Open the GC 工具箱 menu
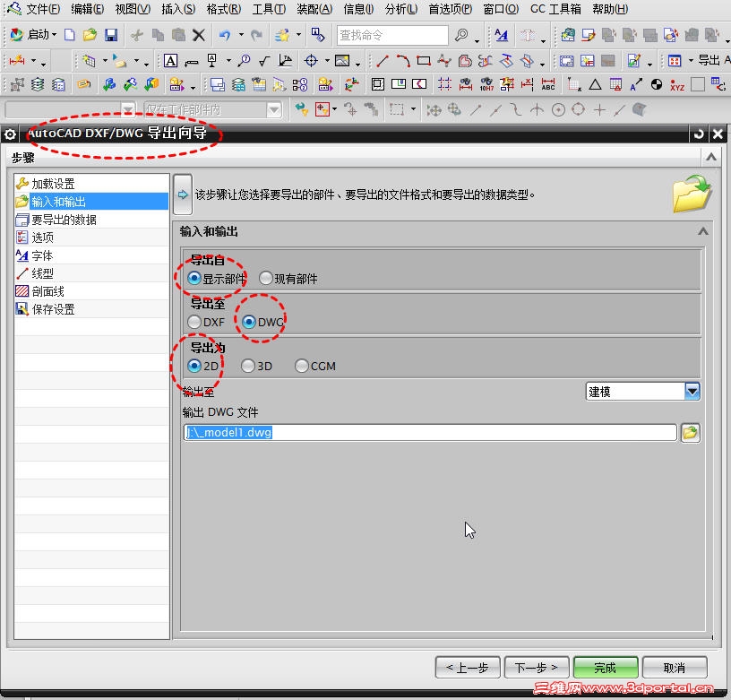 pyautogui.click(x=555, y=9)
